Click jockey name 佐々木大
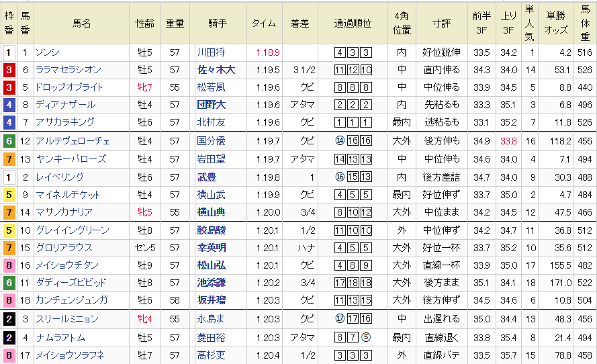Image resolution: width=597 pixels, height=364 pixels. coord(216,70)
